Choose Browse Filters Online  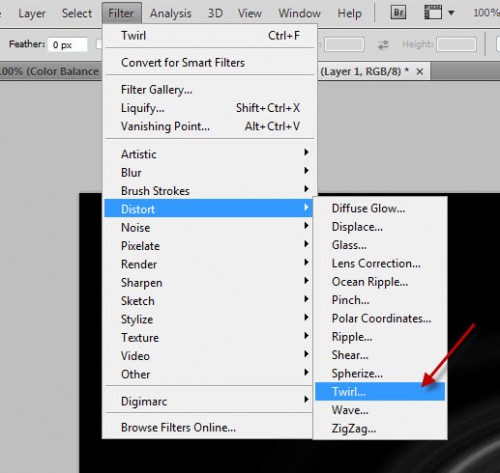209,427
